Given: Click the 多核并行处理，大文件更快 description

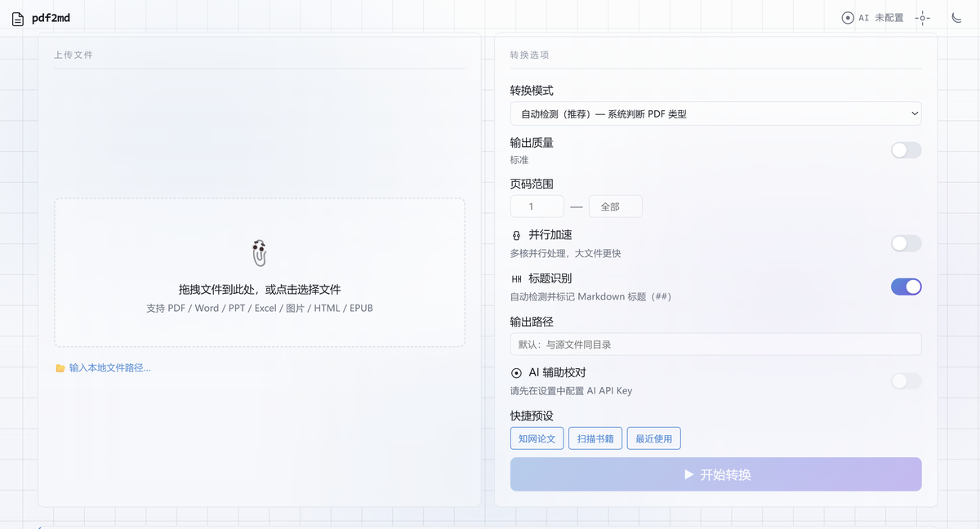Looking at the screenshot, I should (x=565, y=254).
